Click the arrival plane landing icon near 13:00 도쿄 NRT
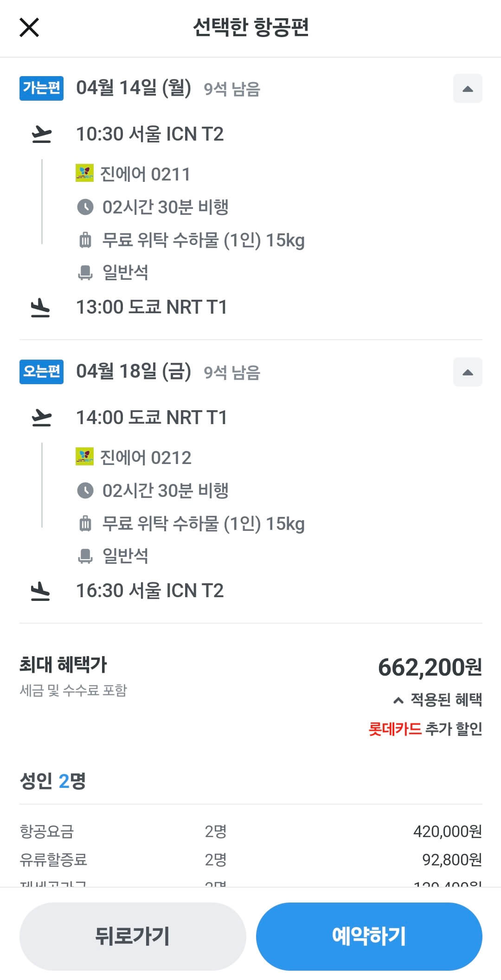The height and width of the screenshot is (980, 501). [x=39, y=307]
